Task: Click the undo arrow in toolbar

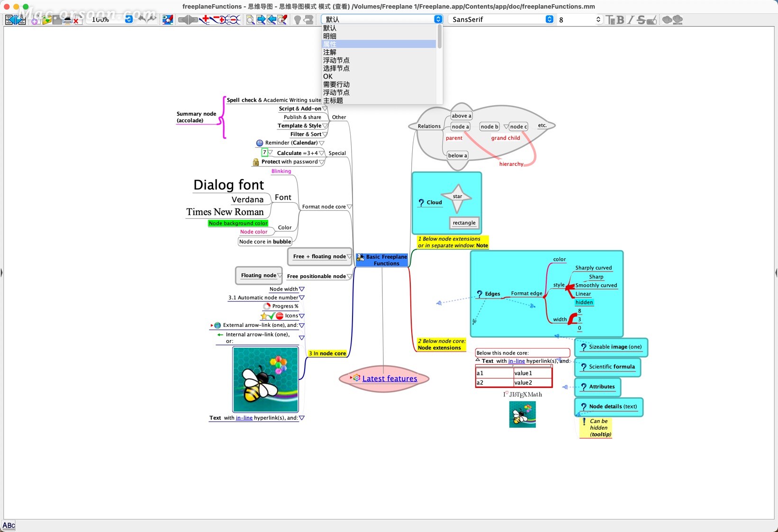Action: tap(142, 19)
